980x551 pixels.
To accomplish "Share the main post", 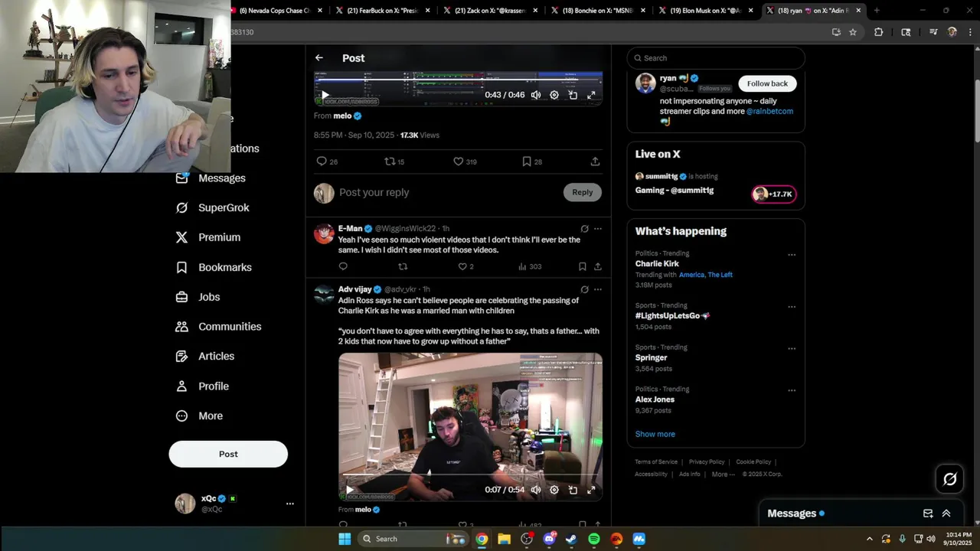I will pyautogui.click(x=595, y=161).
